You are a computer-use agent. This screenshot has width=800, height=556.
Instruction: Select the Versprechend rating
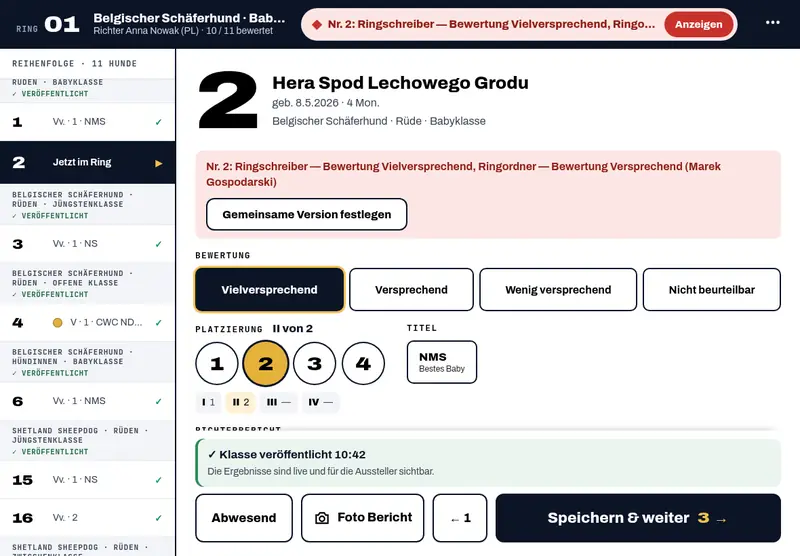click(411, 289)
